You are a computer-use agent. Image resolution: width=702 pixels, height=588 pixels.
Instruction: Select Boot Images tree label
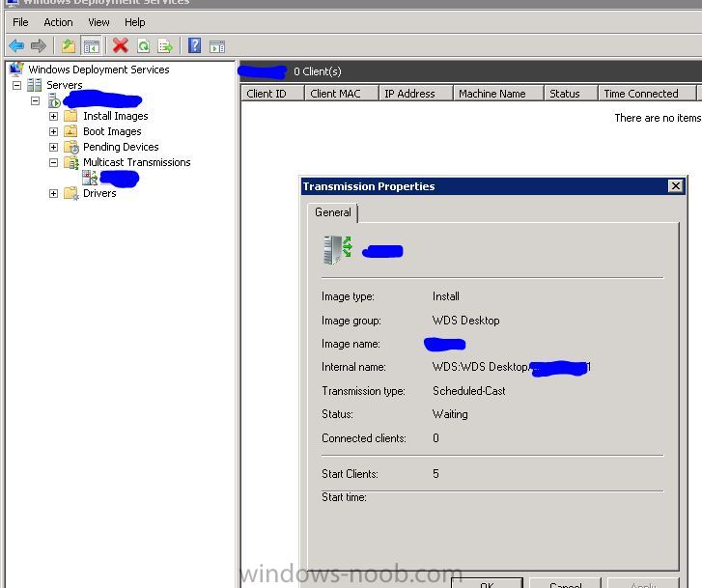pos(112,131)
